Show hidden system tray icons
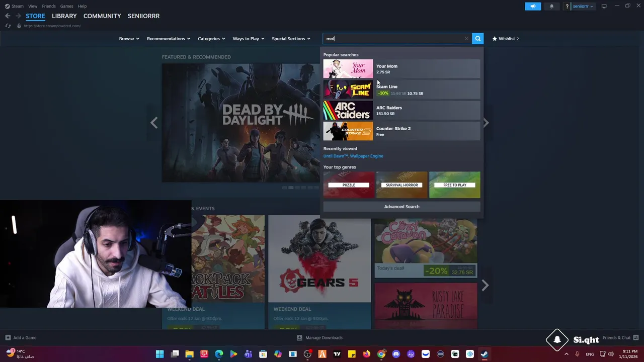This screenshot has height=362, width=644. pos(566,354)
